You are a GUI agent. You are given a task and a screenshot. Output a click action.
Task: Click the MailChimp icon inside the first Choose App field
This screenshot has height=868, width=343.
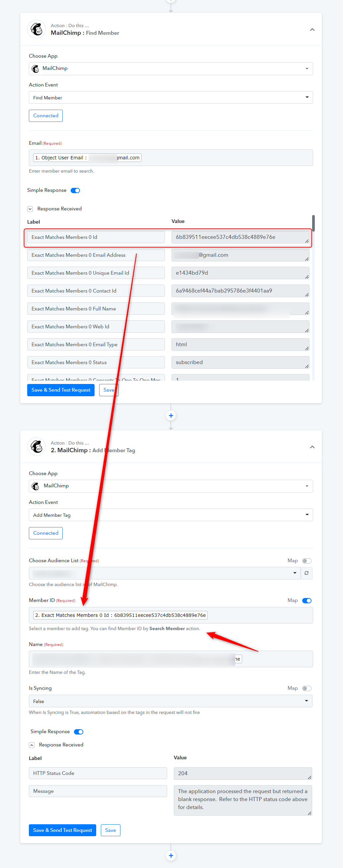35,69
